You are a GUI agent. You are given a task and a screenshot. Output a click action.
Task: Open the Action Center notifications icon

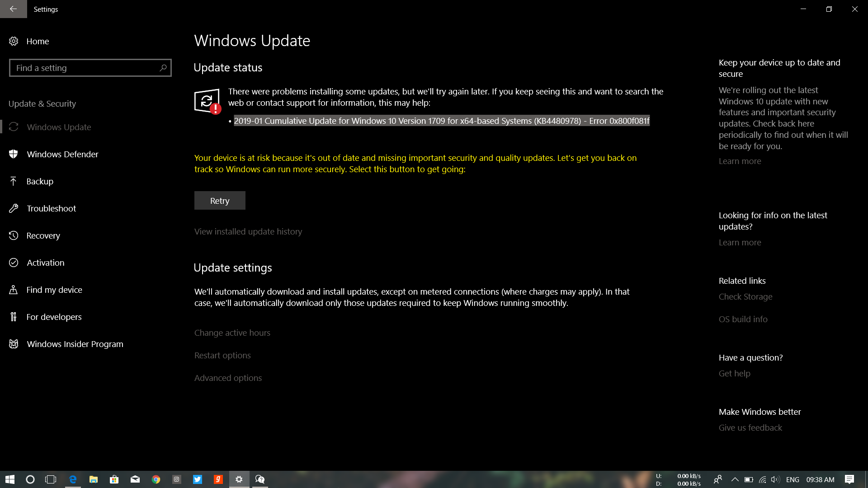(849, 479)
